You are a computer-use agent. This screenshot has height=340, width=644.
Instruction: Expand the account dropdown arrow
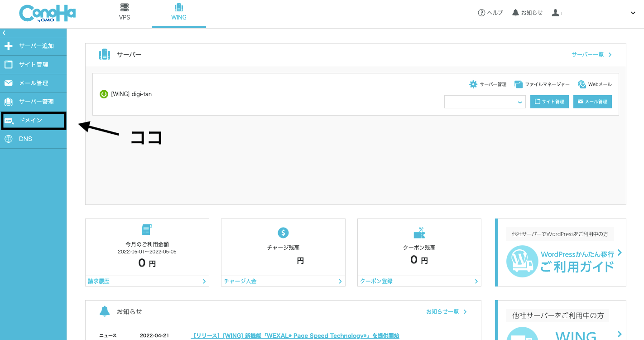[x=633, y=13]
